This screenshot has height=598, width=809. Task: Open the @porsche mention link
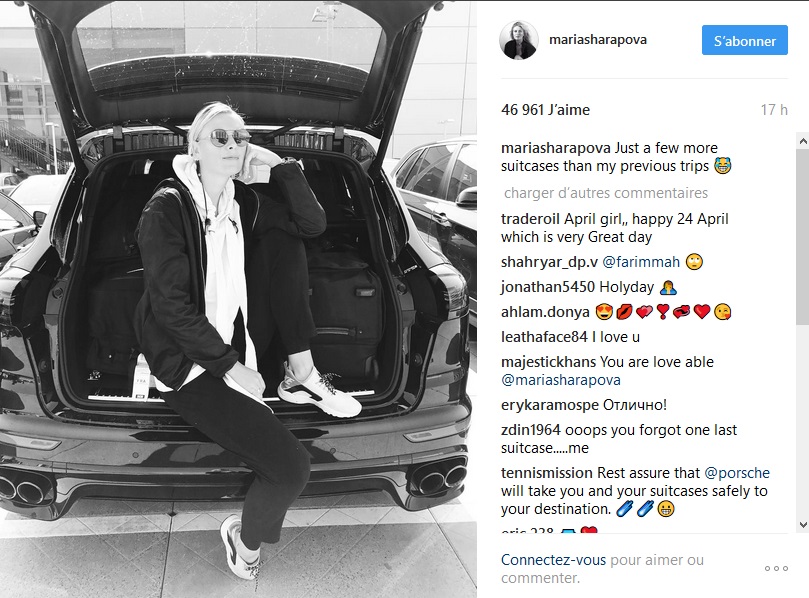737,473
